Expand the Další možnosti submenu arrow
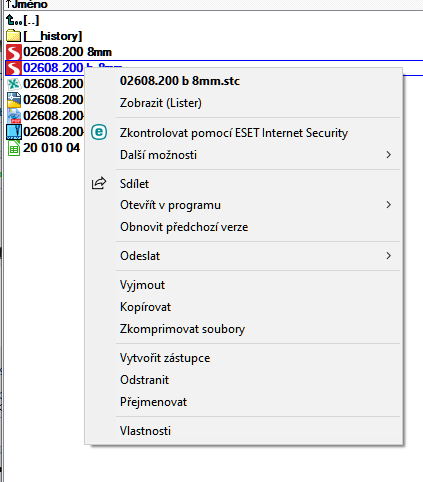This screenshot has width=423, height=482. pos(388,155)
